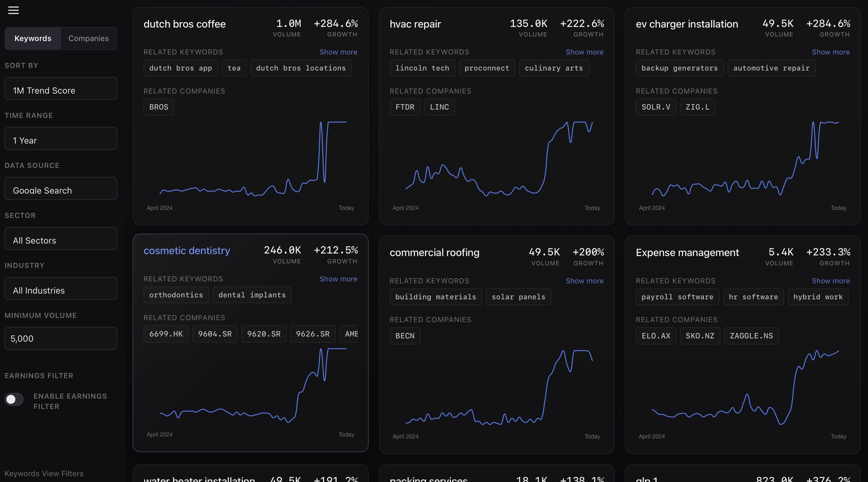
Task: Open the 9626.SR company ticker
Action: click(313, 334)
